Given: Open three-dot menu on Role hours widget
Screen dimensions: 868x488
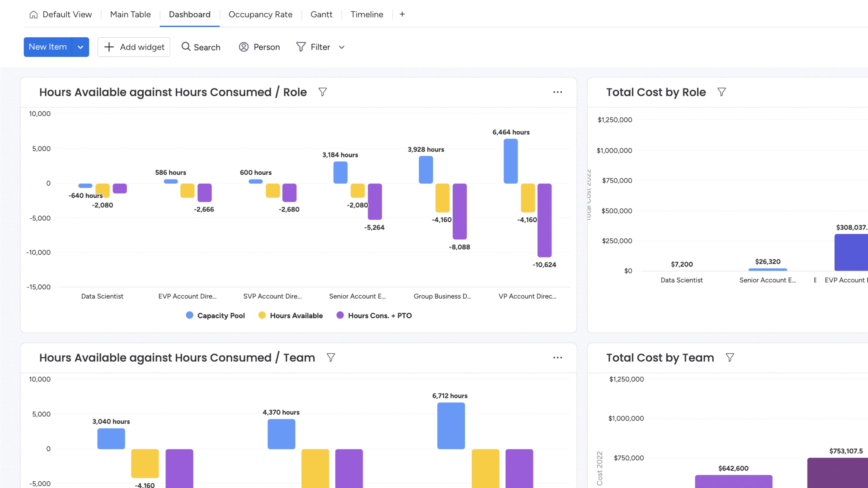Looking at the screenshot, I should 557,92.
